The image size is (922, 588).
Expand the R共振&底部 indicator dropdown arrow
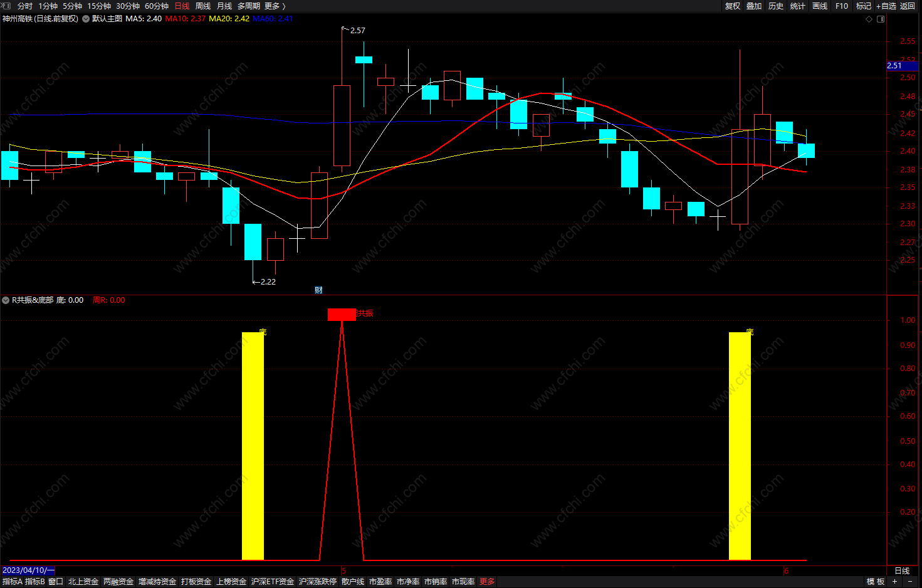pos(6,300)
